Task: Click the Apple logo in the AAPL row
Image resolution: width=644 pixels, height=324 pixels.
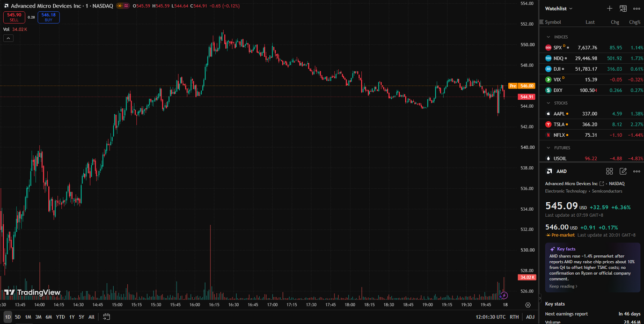Action: 548,114
